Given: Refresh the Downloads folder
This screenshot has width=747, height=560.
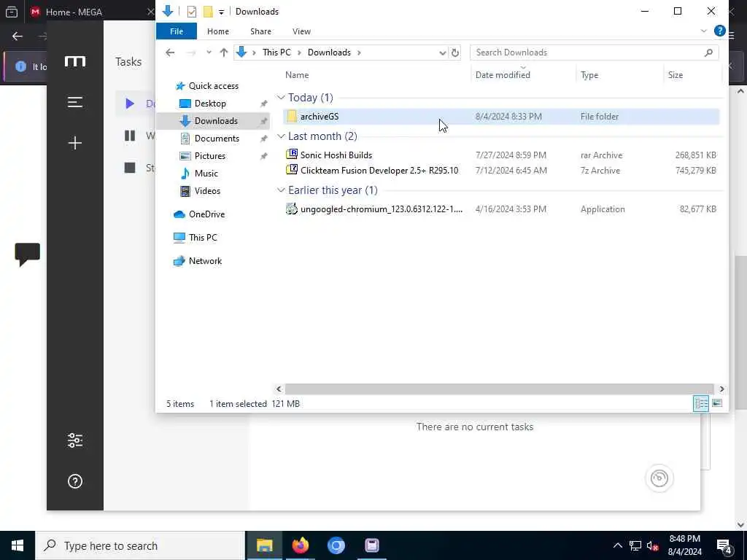Looking at the screenshot, I should click(x=455, y=52).
